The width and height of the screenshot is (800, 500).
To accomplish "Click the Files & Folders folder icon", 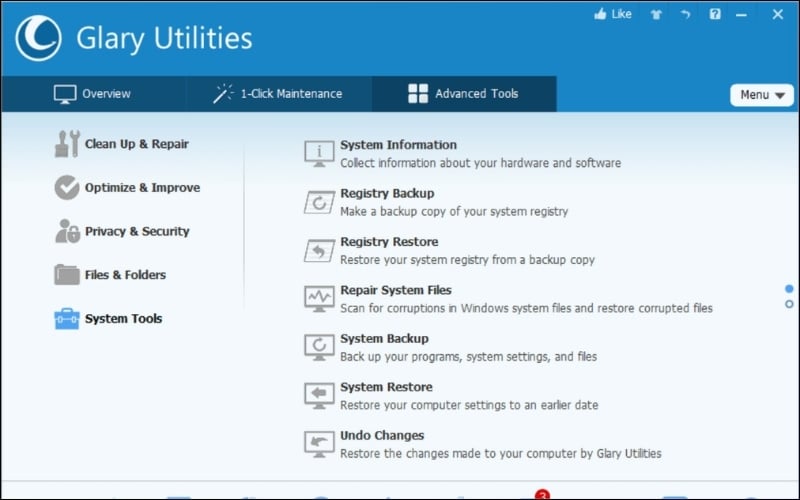I will (67, 274).
